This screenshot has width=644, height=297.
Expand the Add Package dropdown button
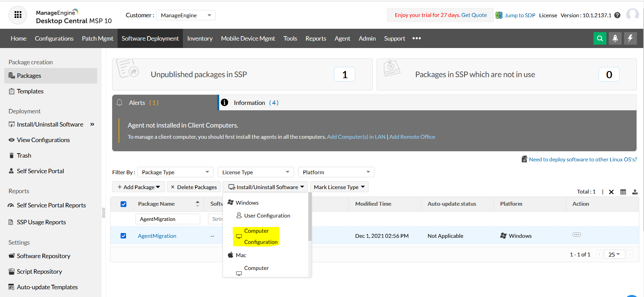(x=139, y=187)
